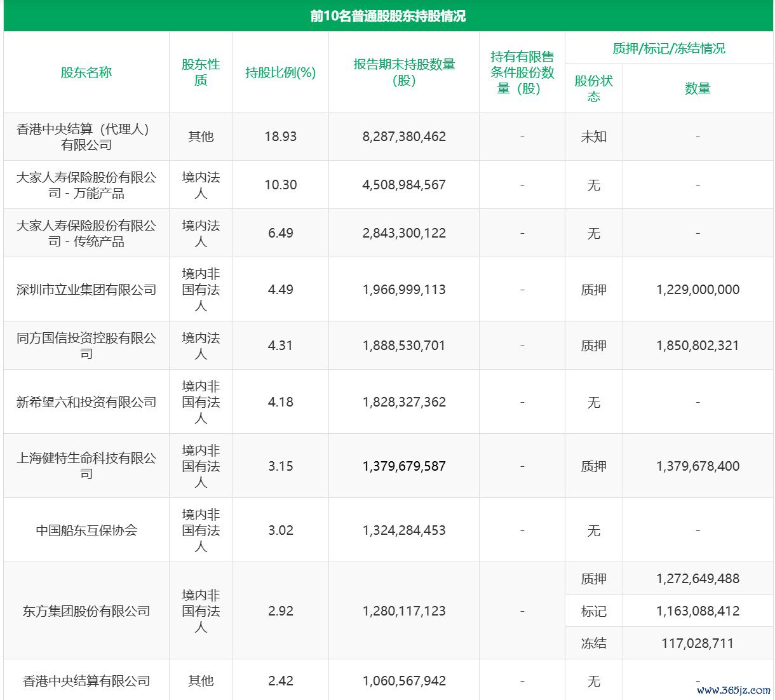Select the 持有有限售条件股份数量 header
Screen dimensions: 775x700
(x=522, y=72)
